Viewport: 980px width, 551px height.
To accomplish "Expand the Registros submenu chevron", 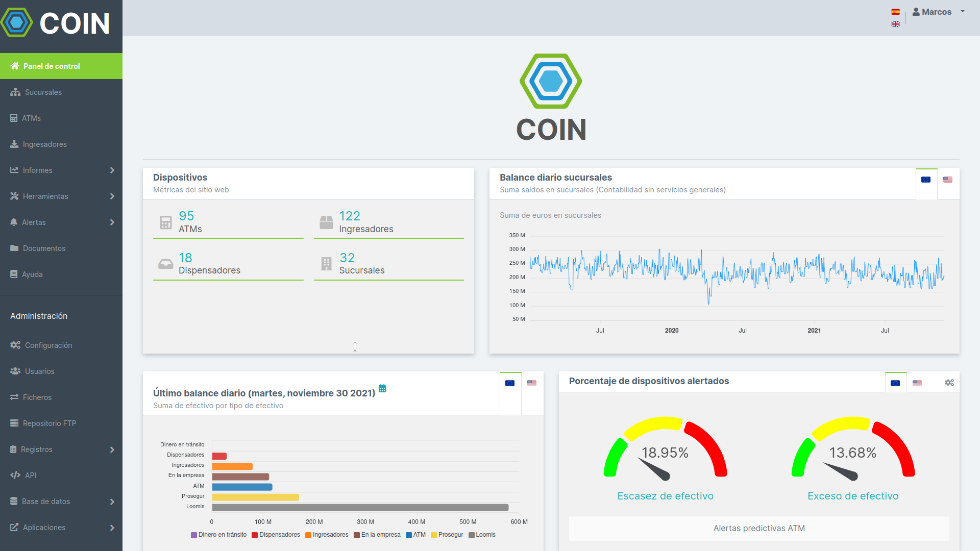I will pos(112,450).
